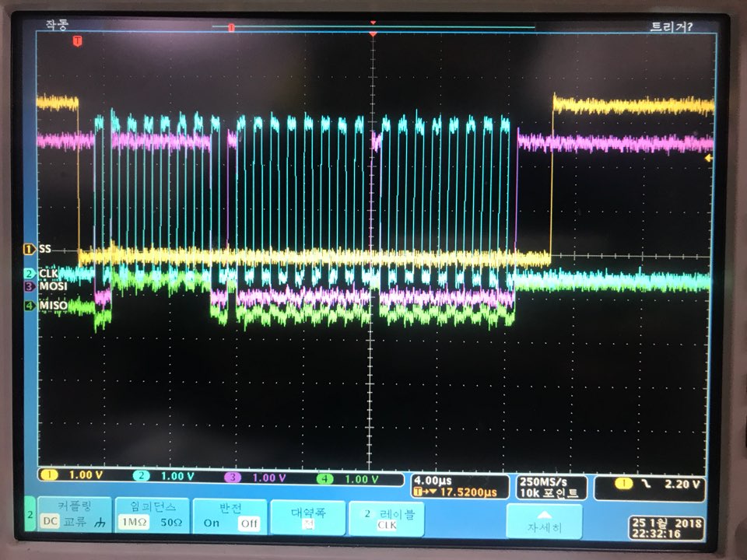
Task: Click the channel 4 scale value 1.00 V
Action: tap(361, 479)
